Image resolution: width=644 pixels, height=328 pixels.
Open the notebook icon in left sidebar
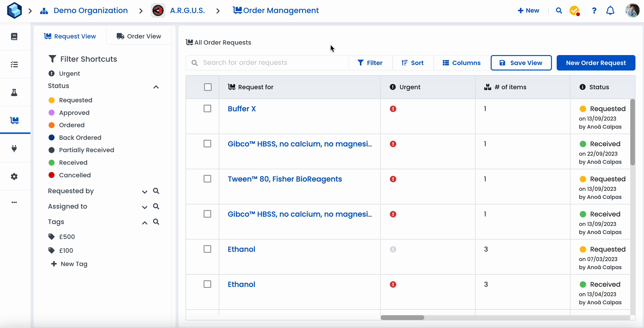14,37
